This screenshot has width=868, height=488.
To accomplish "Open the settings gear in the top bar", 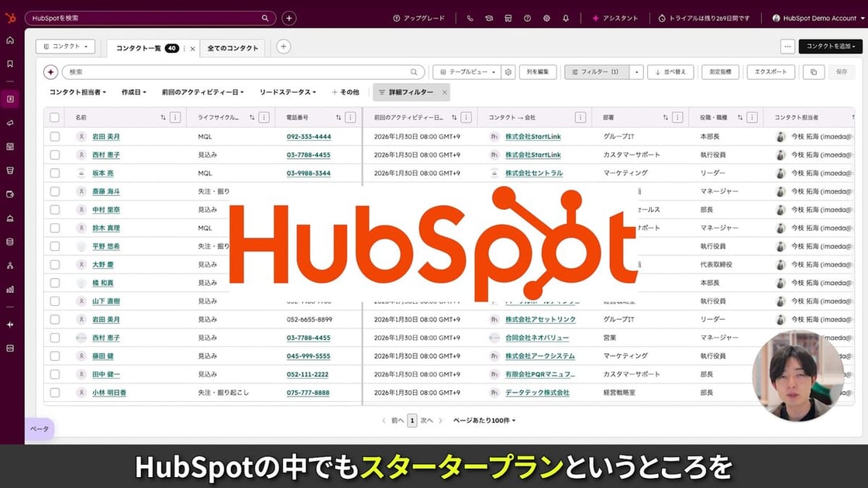I will pos(546,17).
